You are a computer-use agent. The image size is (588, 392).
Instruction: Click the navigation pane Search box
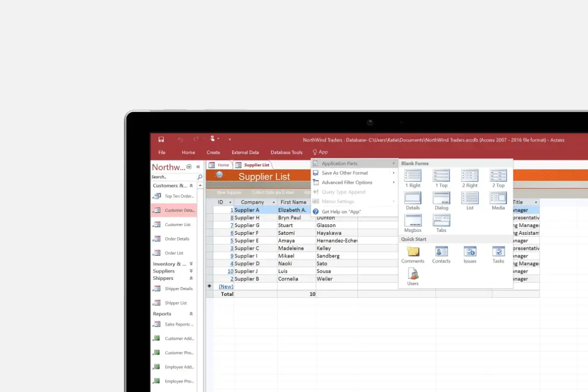click(173, 177)
